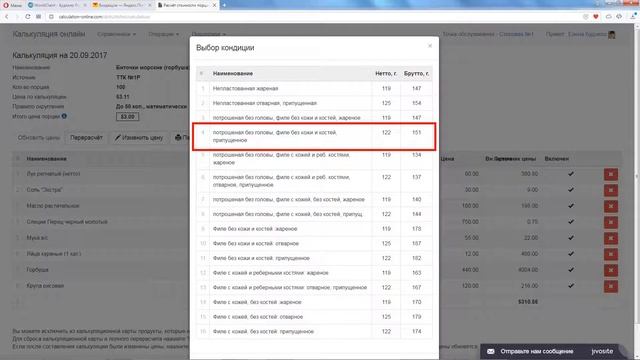
Task: Select Филе без кожи и костей жареное
Action: point(314,229)
